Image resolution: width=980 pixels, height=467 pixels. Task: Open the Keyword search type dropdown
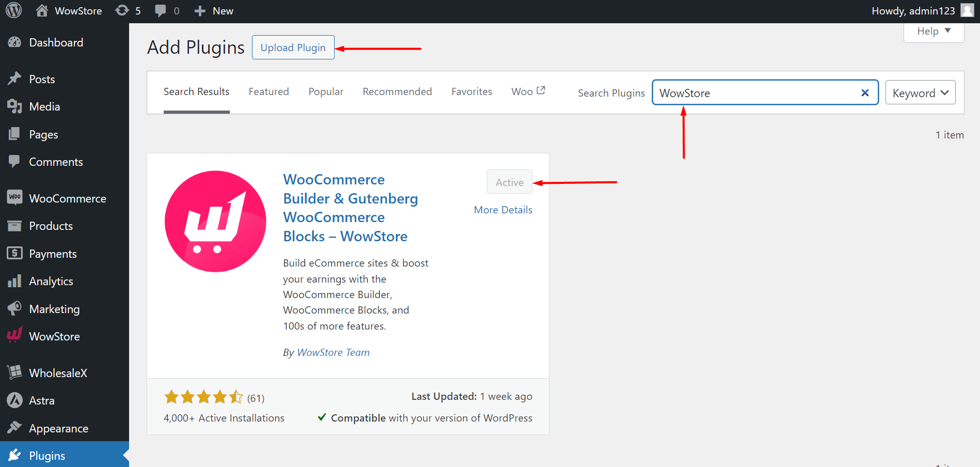(920, 92)
